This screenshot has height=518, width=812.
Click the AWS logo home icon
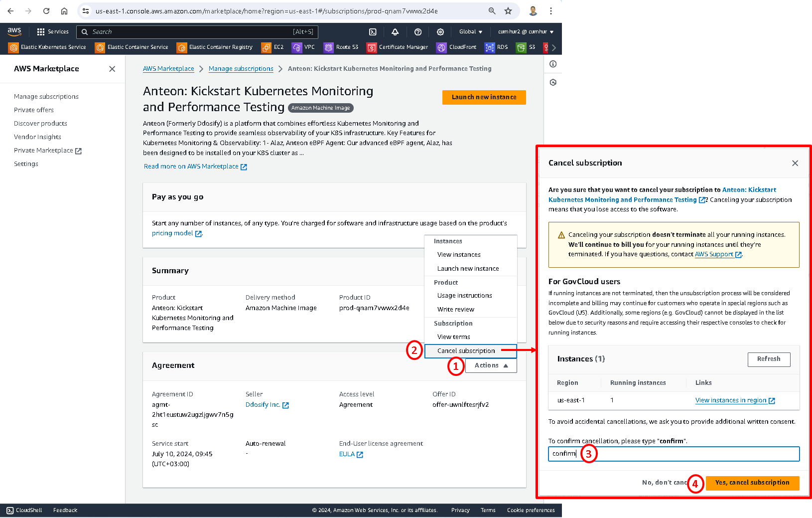coord(14,31)
